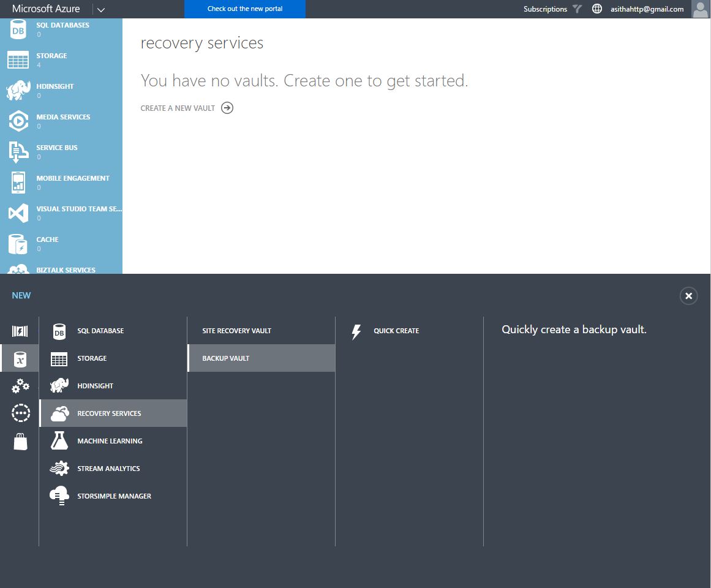Click MOBILE ENGAGEMENT sidebar label
Screen dimensions: 711x588
pos(72,178)
